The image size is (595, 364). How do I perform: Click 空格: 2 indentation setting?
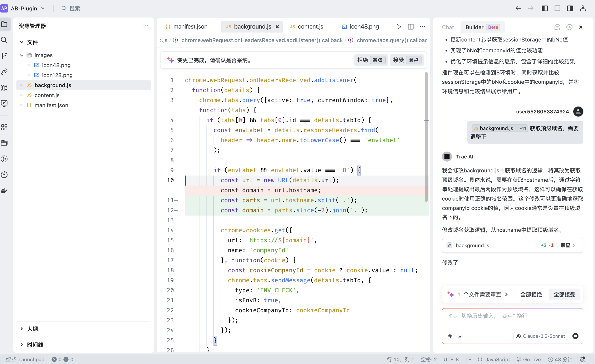tap(429, 359)
